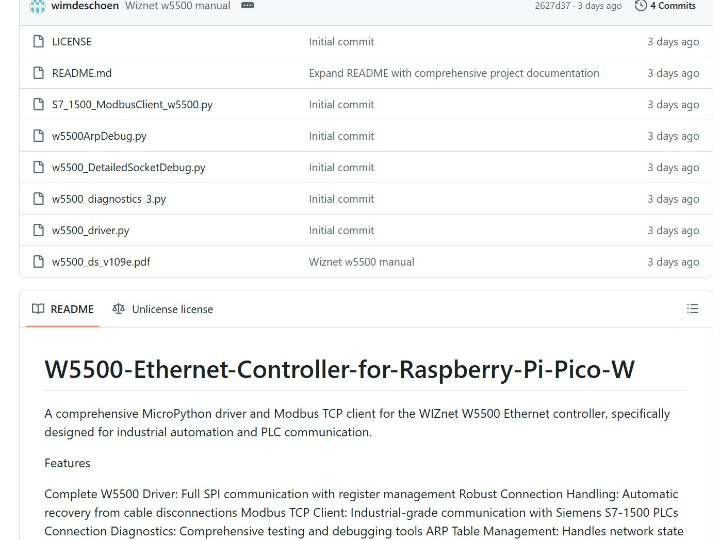The image size is (720, 540).
Task: Click file icon beside S7_1500_ModbusClient_w5500.py
Action: [x=39, y=104]
